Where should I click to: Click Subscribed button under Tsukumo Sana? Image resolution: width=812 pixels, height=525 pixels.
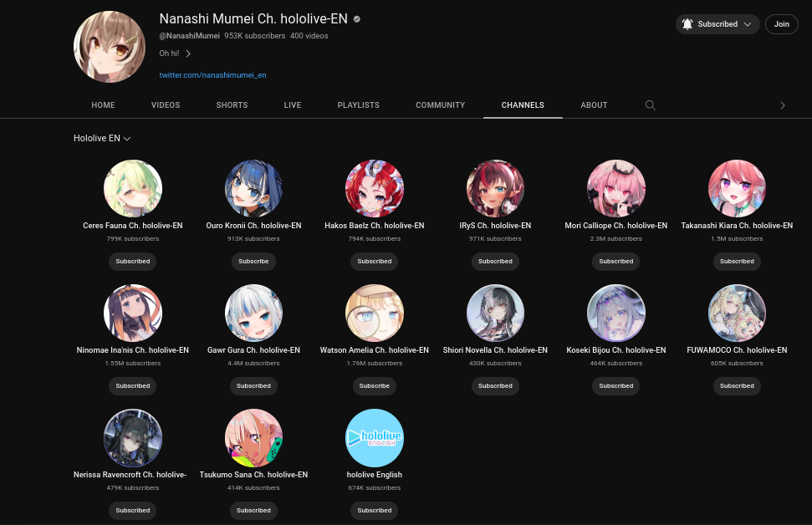pos(253,511)
